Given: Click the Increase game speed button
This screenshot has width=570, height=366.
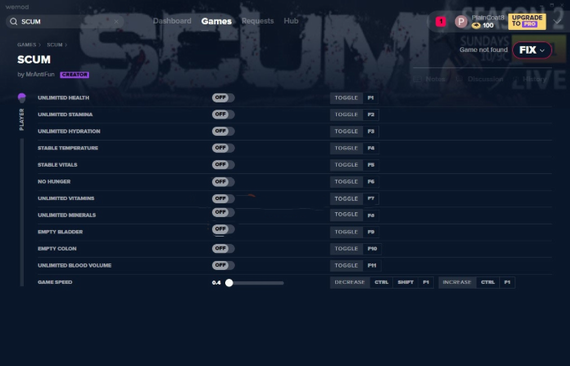Looking at the screenshot, I should (x=457, y=282).
